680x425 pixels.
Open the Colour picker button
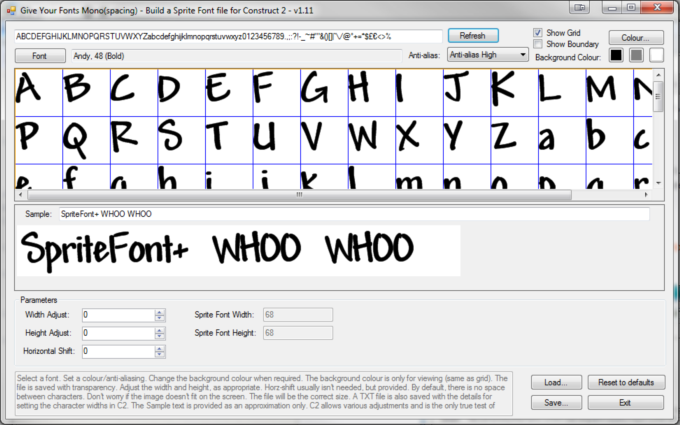635,37
